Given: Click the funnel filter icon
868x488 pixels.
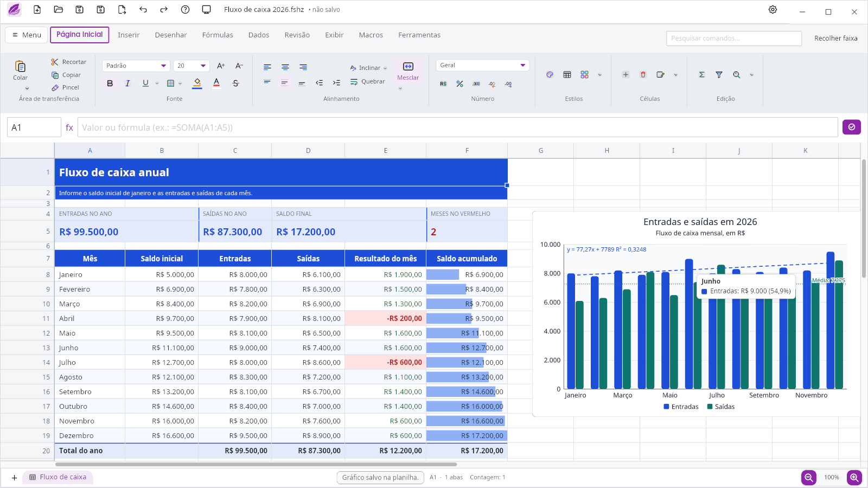Looking at the screenshot, I should click(719, 75).
